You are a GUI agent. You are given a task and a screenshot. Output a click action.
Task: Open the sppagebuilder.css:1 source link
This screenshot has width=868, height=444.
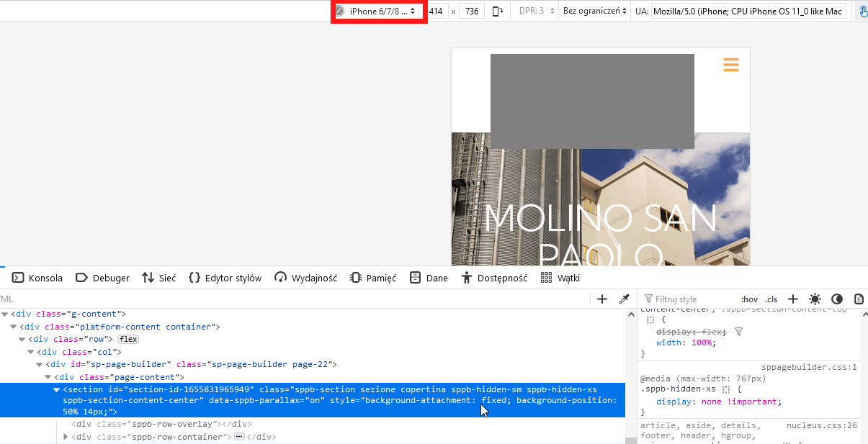coord(809,367)
